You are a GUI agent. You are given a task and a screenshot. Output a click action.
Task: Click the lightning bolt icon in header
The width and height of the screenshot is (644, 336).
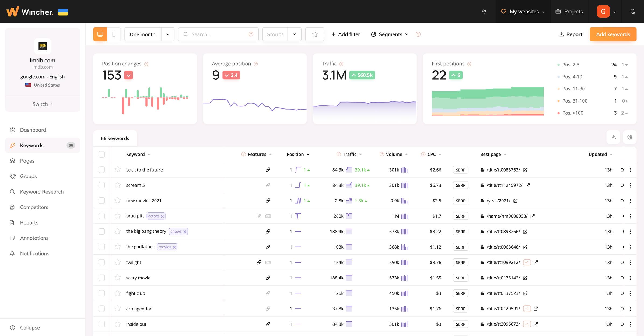484,12
